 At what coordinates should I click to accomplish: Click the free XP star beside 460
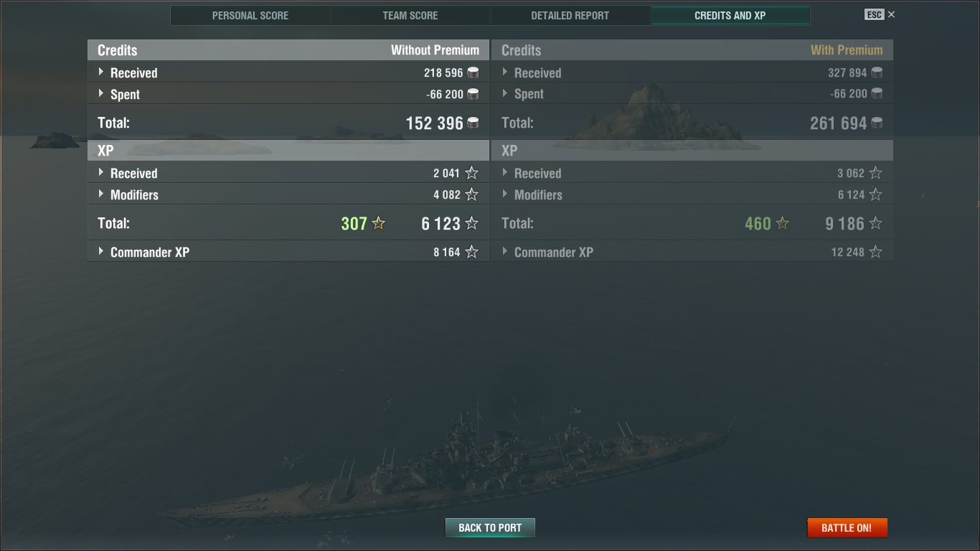(783, 223)
